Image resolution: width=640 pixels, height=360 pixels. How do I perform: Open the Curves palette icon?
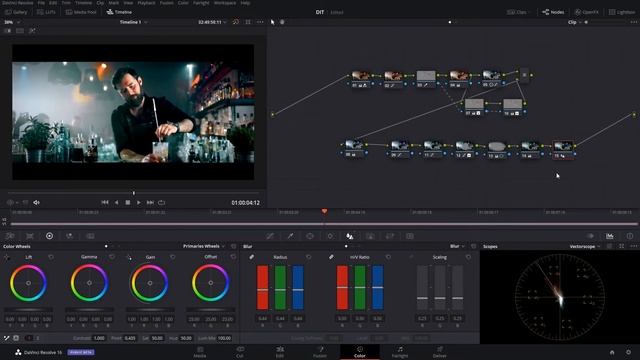tap(270, 236)
